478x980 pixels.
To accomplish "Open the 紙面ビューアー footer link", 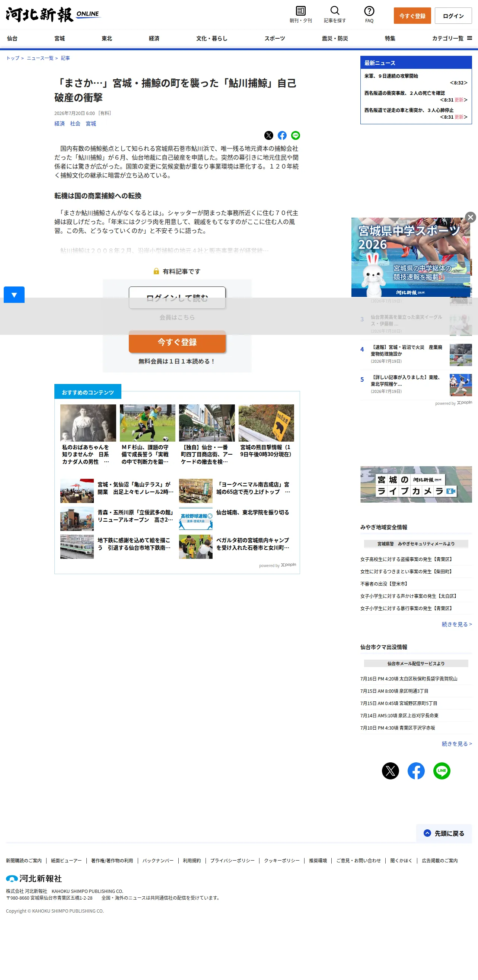I will 66,861.
